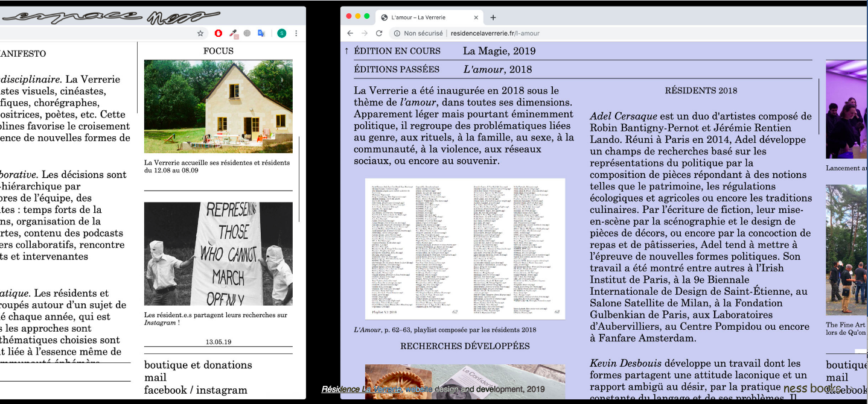Click the back arrow in right browser

click(x=351, y=33)
